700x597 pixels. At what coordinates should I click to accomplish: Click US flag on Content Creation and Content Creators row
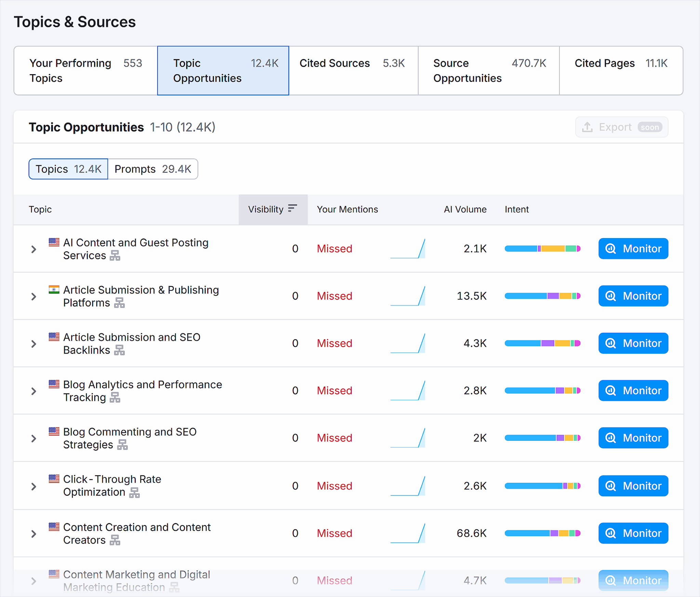(54, 527)
